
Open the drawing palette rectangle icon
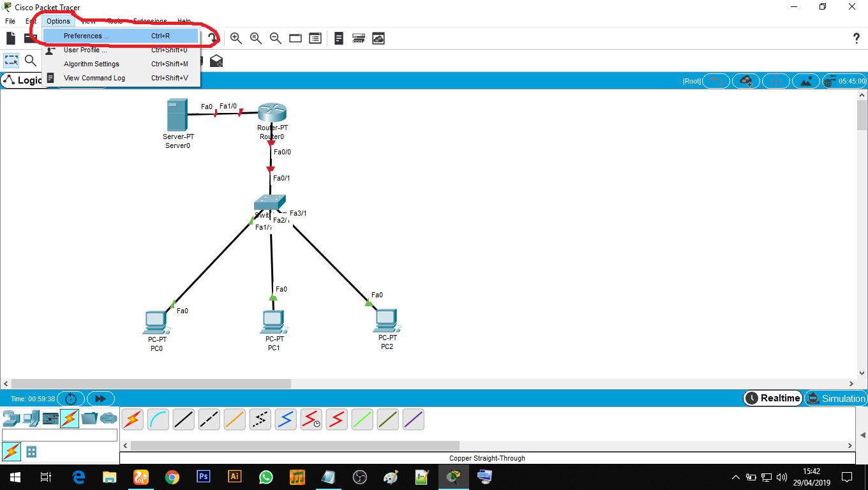[296, 38]
